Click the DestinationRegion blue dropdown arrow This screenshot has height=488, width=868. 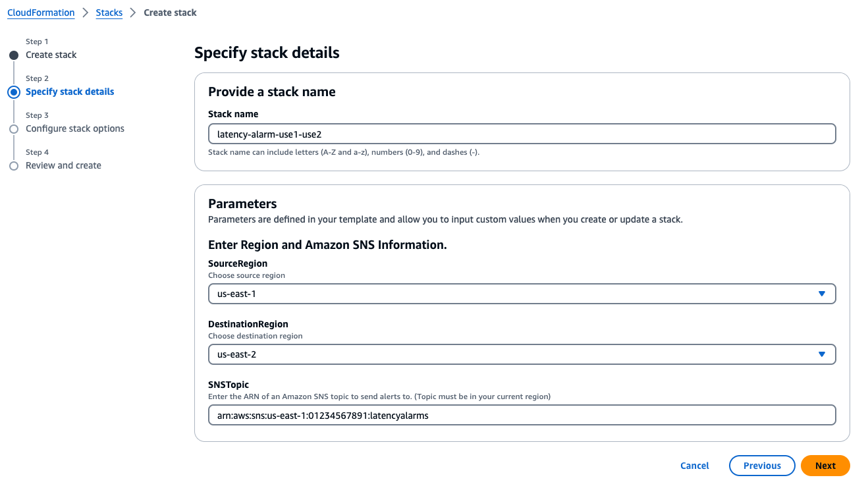(822, 354)
